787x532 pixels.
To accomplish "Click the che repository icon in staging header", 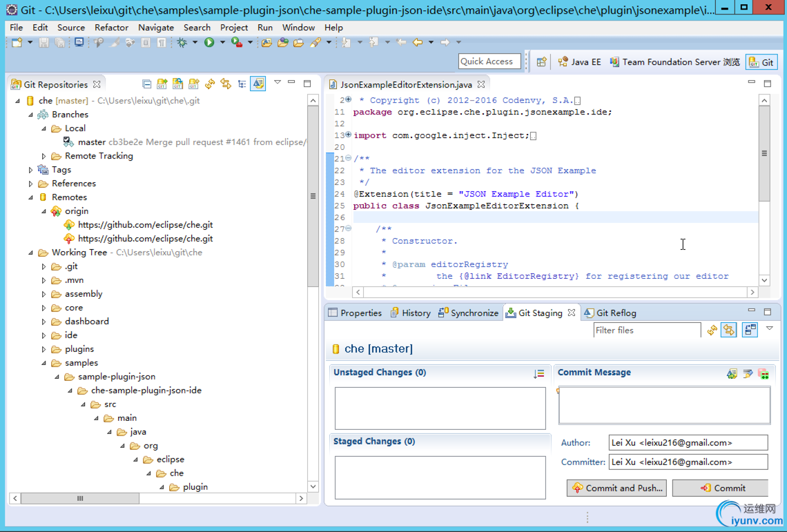I will 336,349.
